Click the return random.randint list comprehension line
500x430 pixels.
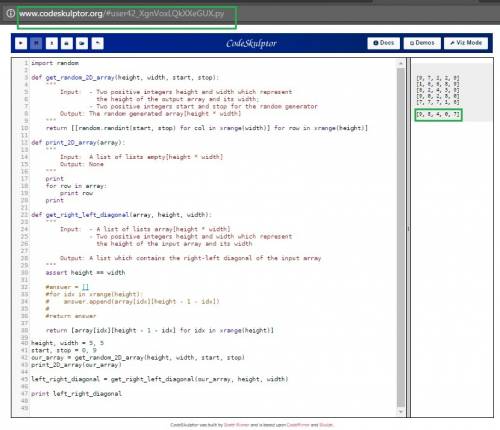pyautogui.click(x=207, y=128)
